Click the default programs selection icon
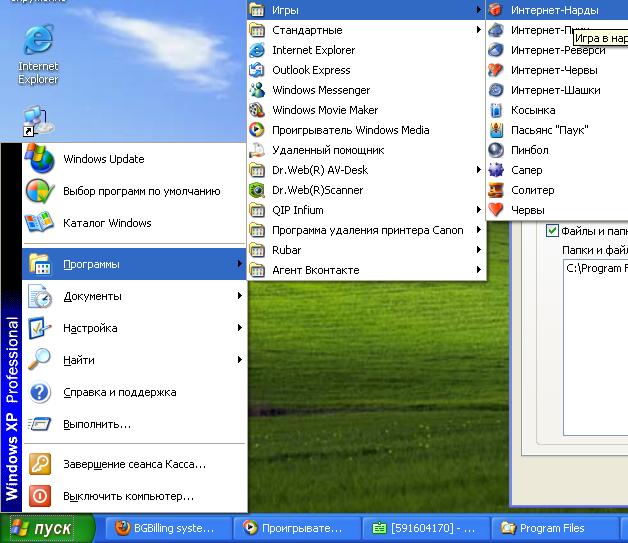Image resolution: width=628 pixels, height=543 pixels. point(40,191)
